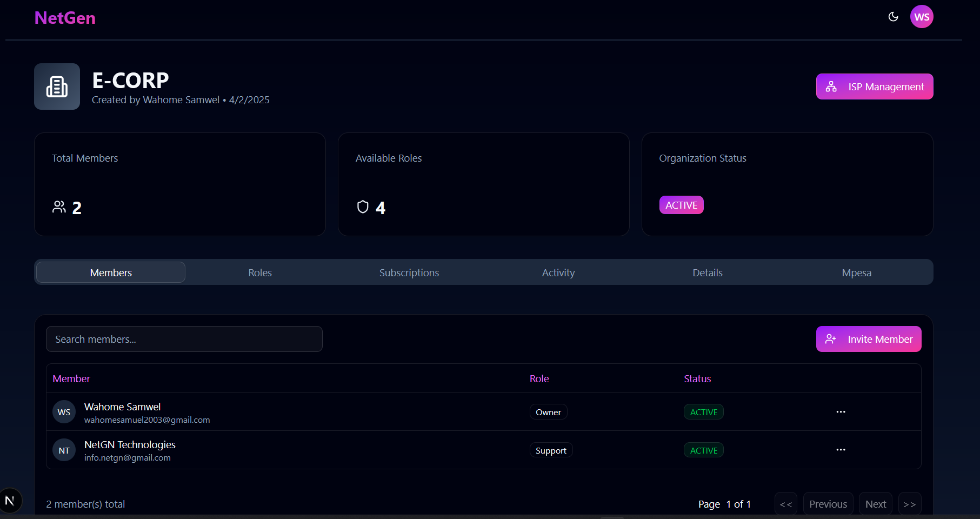Go to the Details tab
The height and width of the screenshot is (519, 980).
click(707, 272)
